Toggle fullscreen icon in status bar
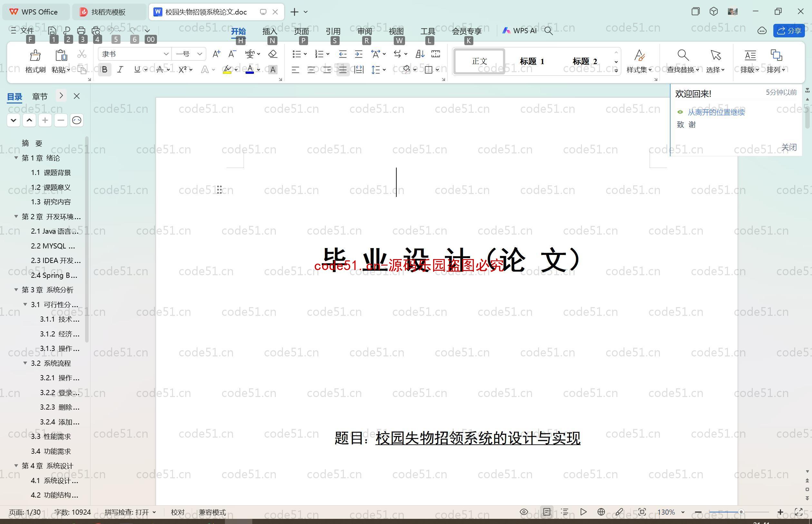 point(799,512)
